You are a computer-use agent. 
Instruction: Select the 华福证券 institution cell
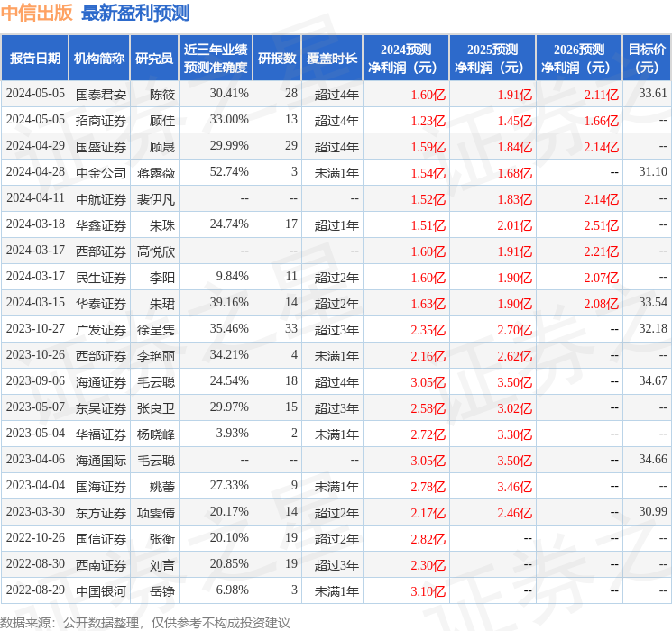point(101,434)
